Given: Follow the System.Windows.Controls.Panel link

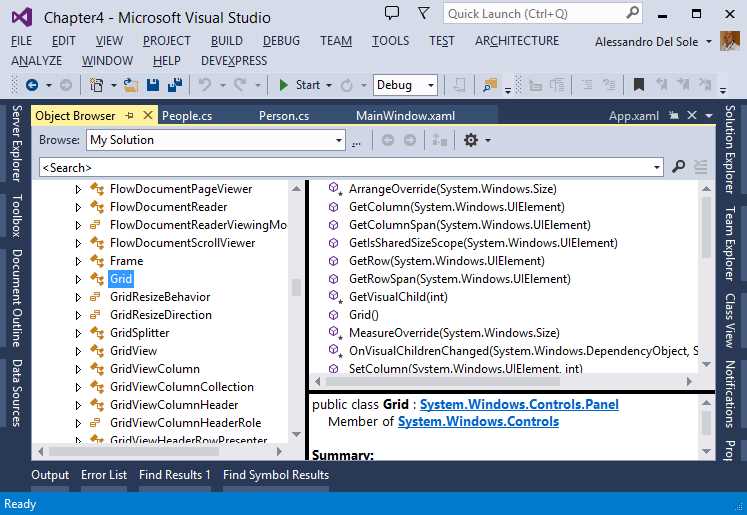Looking at the screenshot, I should 519,404.
